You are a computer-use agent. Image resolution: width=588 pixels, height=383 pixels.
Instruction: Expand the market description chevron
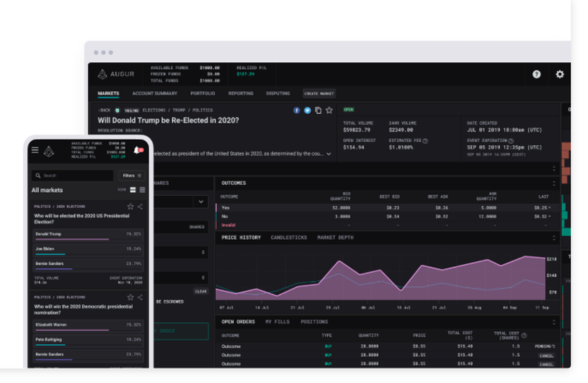(x=329, y=154)
